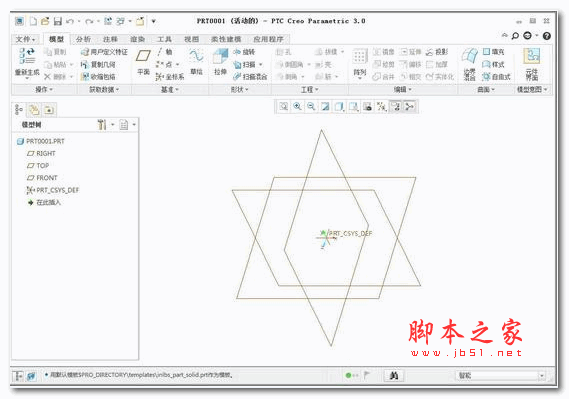
Task: Open the selection filter combo box in status bar
Action: tap(501, 376)
